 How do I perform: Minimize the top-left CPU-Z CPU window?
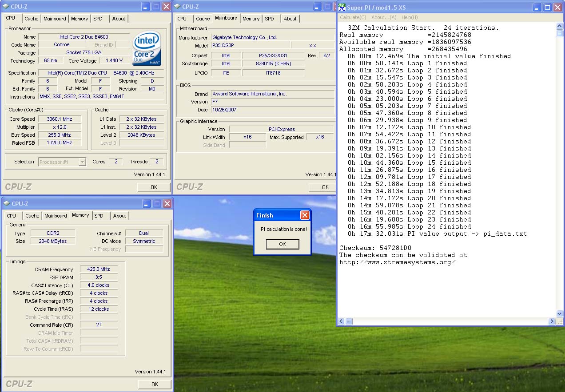(146, 6)
